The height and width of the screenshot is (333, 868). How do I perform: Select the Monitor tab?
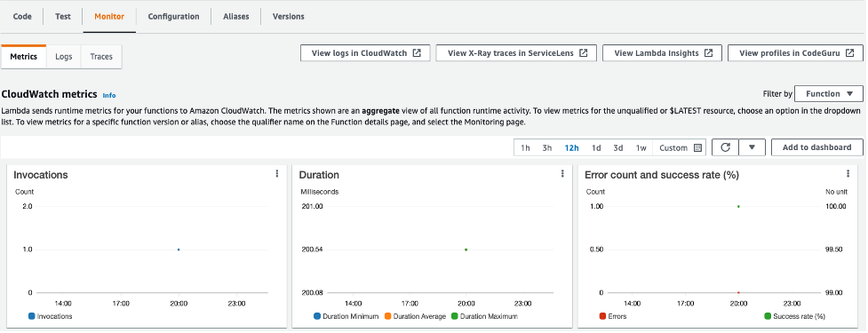tap(109, 17)
